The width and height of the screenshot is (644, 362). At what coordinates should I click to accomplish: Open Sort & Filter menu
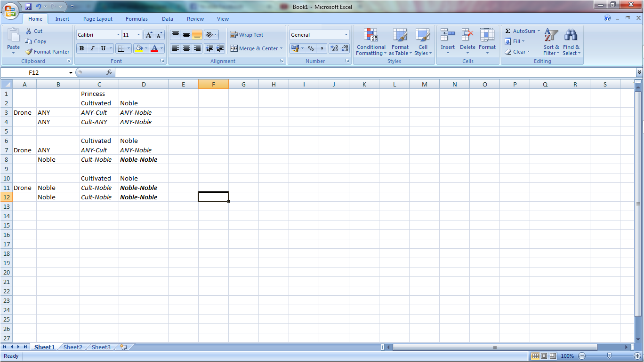tap(551, 42)
